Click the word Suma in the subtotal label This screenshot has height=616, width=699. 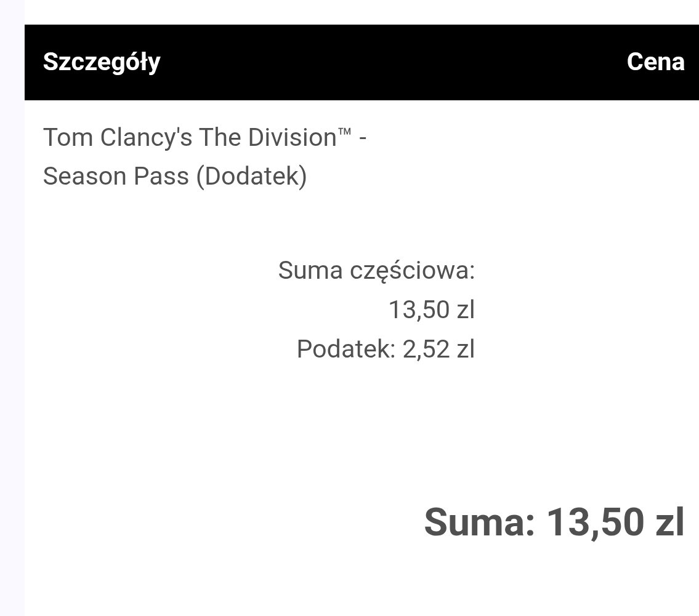tap(310, 270)
